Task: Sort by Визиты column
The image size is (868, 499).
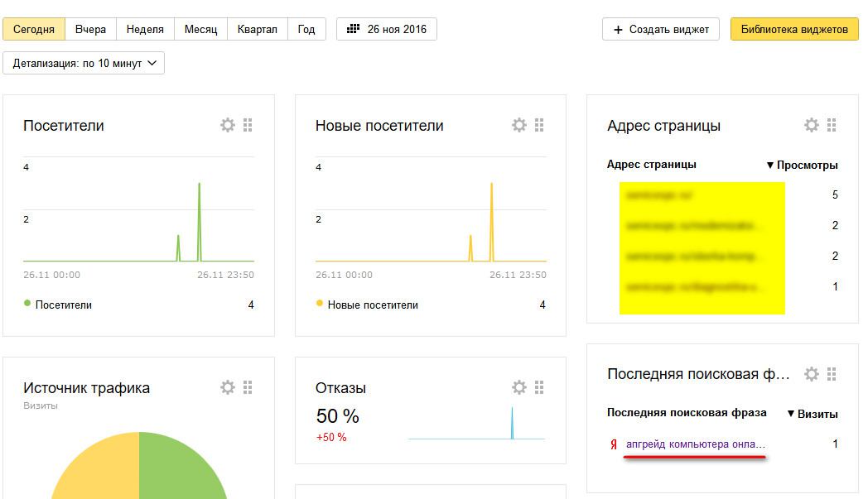Action: (x=813, y=414)
